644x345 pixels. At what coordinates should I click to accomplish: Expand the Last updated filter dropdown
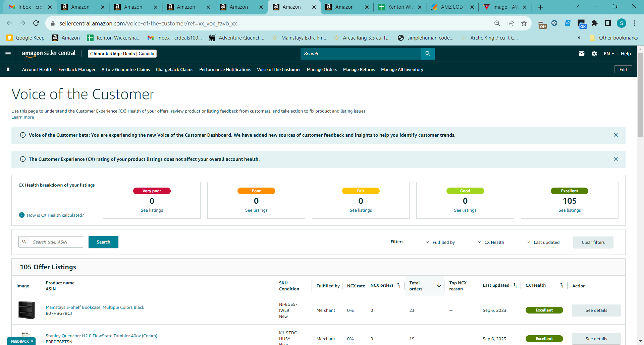click(x=543, y=242)
